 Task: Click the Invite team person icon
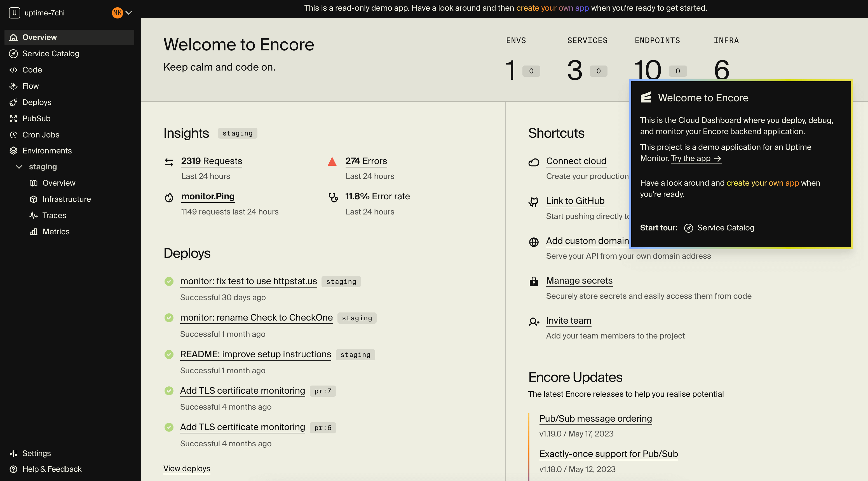tap(534, 322)
